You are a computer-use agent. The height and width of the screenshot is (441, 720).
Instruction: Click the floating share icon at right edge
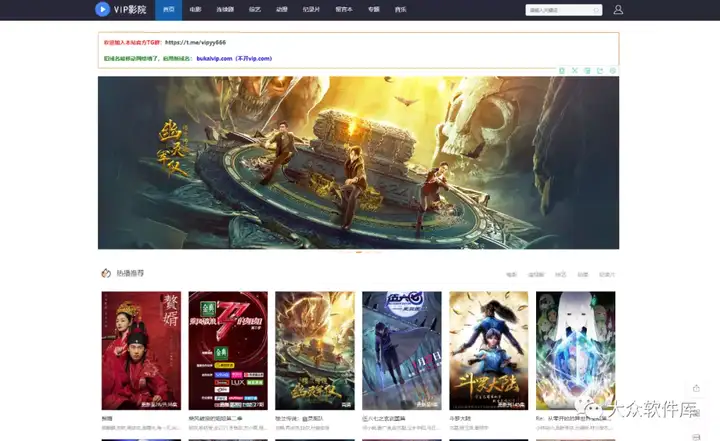(696, 388)
